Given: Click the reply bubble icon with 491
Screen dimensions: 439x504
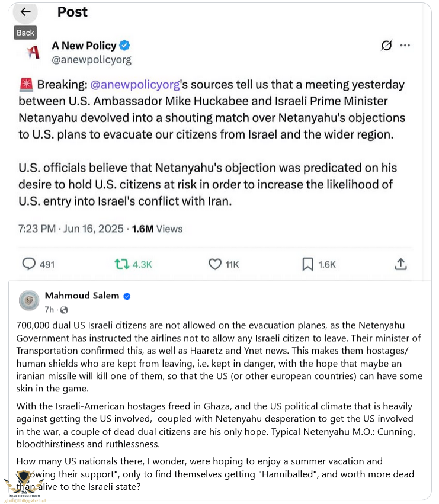Looking at the screenshot, I should (30, 264).
